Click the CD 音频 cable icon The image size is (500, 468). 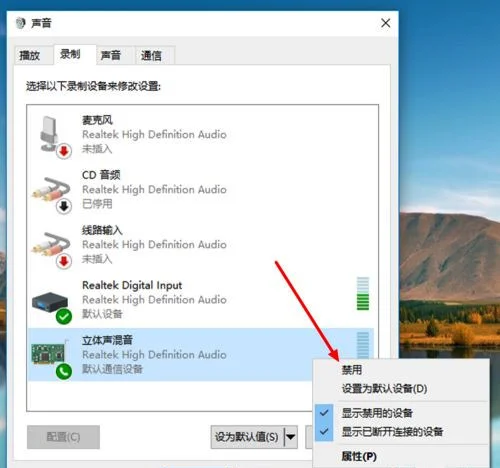pos(51,189)
